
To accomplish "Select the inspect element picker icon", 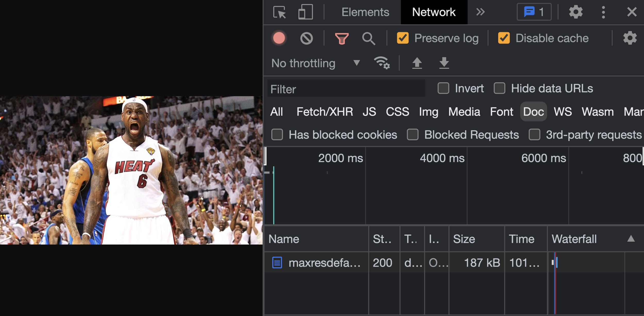I will click(279, 12).
